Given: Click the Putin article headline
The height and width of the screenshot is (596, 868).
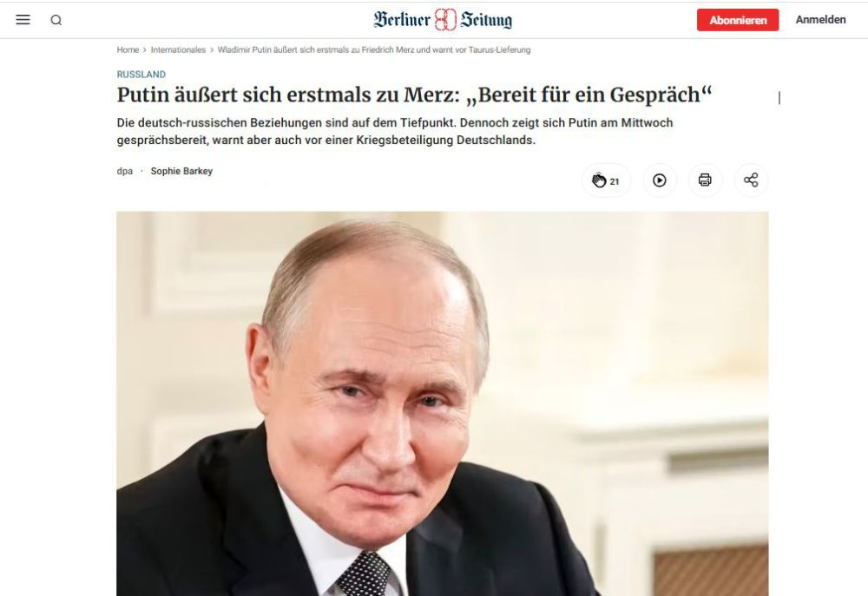Looking at the screenshot, I should 414,95.
